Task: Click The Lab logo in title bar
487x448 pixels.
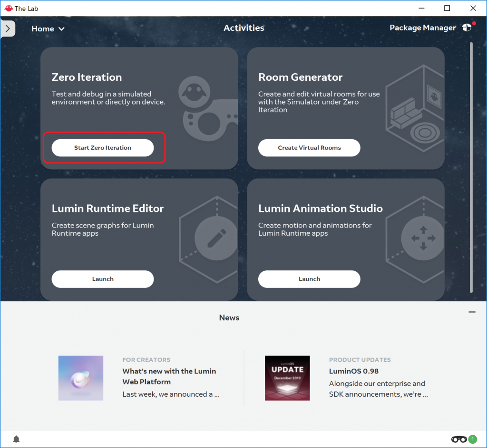Action: tap(8, 8)
